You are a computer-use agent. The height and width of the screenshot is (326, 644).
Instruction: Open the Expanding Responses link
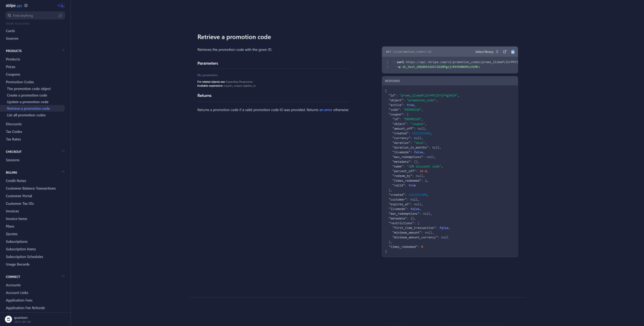(239, 82)
